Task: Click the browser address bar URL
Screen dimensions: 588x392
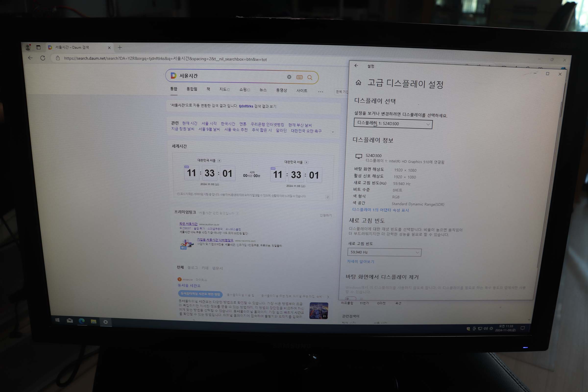Action: click(x=165, y=59)
